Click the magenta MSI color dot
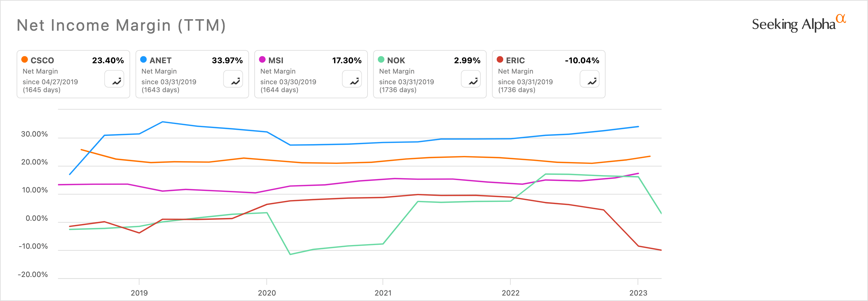The image size is (868, 301). (262, 60)
